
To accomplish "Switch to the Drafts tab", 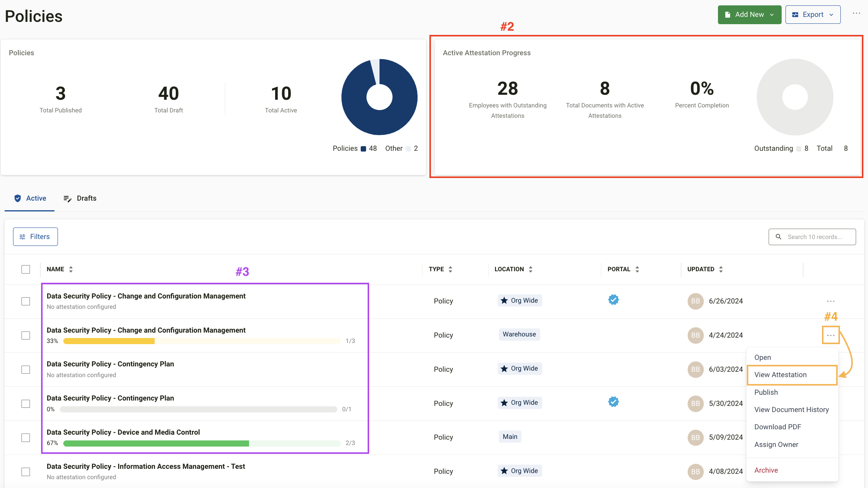I will point(80,198).
